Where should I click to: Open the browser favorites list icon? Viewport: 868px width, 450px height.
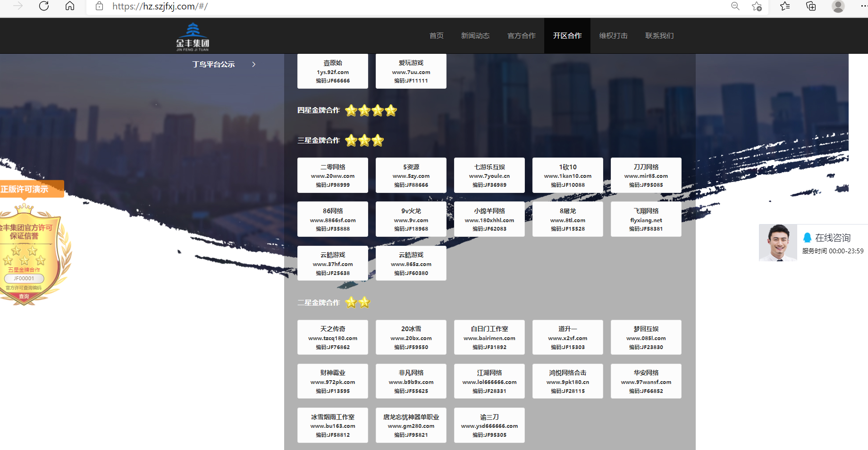(x=785, y=6)
